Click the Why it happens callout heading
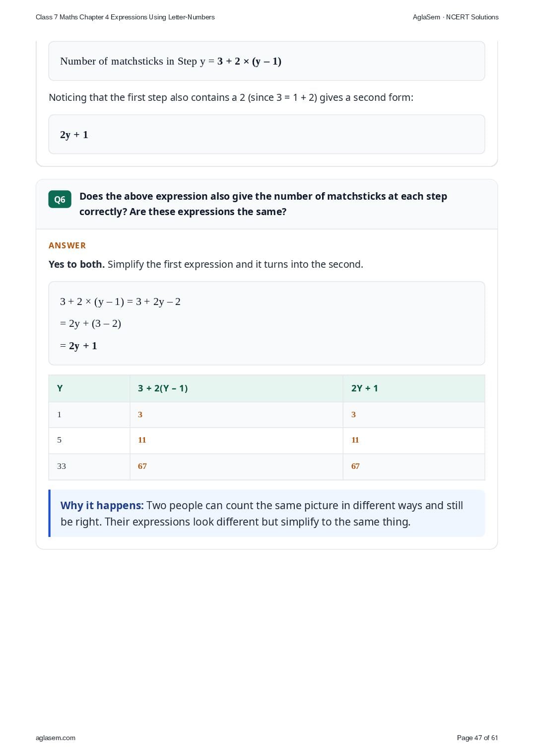534x756 pixels. point(102,506)
